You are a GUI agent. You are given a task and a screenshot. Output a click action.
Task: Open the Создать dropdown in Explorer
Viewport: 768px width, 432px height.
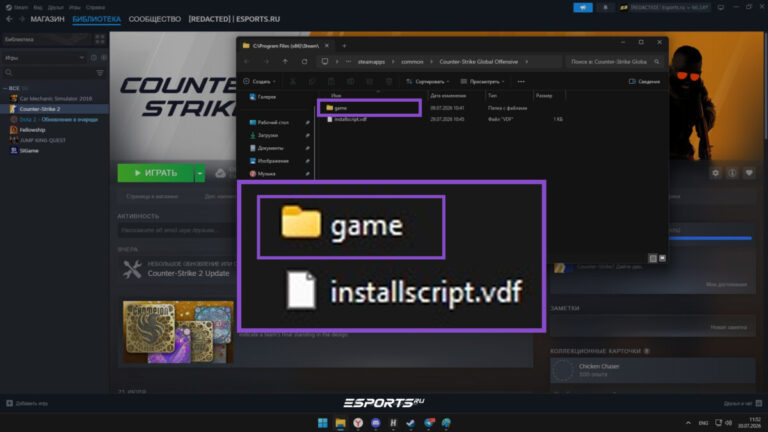click(x=260, y=81)
